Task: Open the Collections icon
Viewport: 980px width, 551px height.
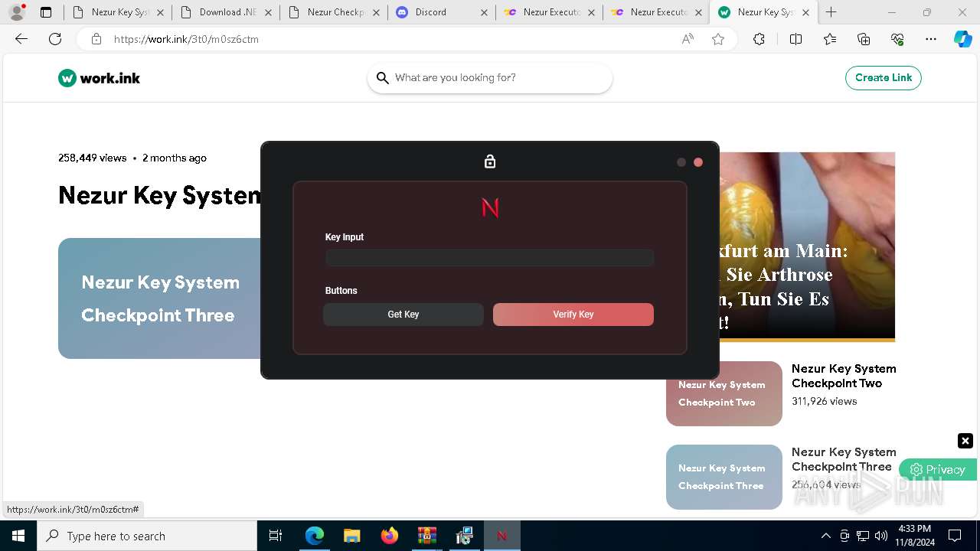Action: click(864, 39)
